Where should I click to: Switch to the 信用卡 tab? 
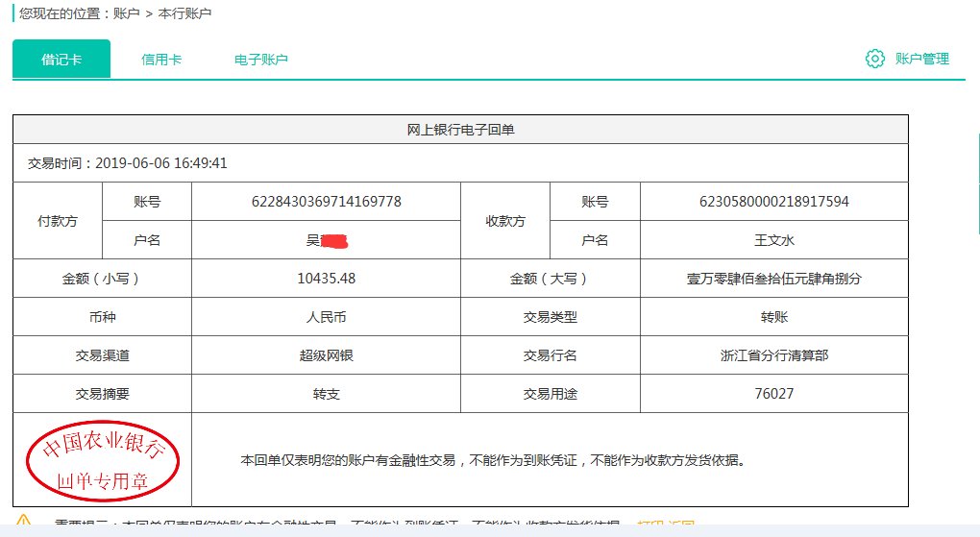click(161, 60)
